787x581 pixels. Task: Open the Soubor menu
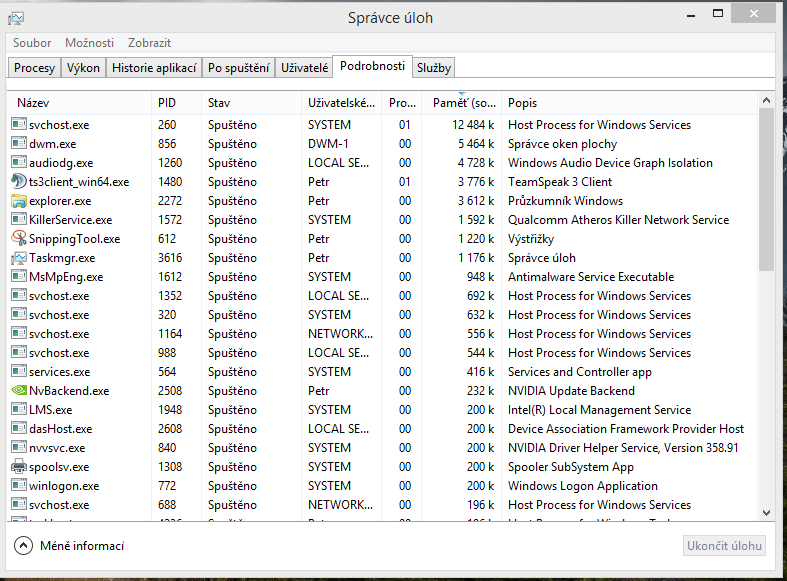(32, 43)
